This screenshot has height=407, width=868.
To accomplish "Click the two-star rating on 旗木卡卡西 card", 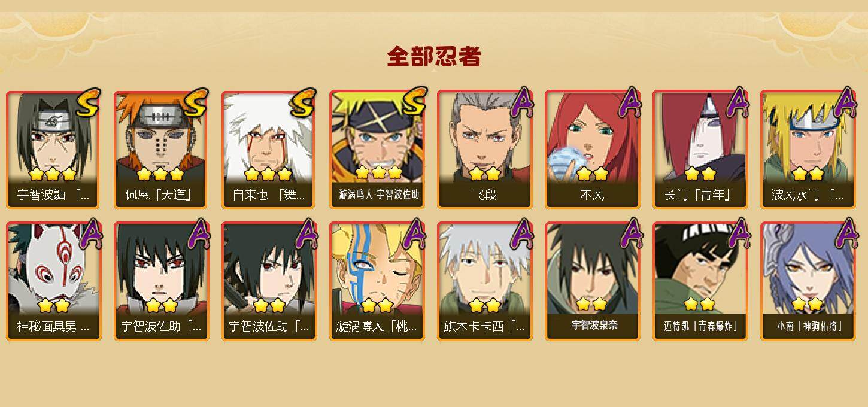I will [484, 306].
